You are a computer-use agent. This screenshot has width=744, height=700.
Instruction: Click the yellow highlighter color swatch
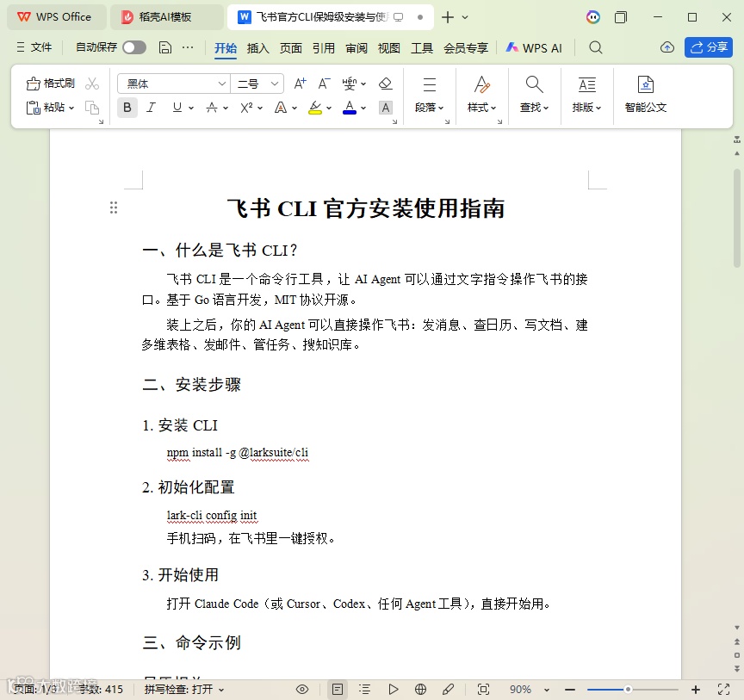[314, 108]
